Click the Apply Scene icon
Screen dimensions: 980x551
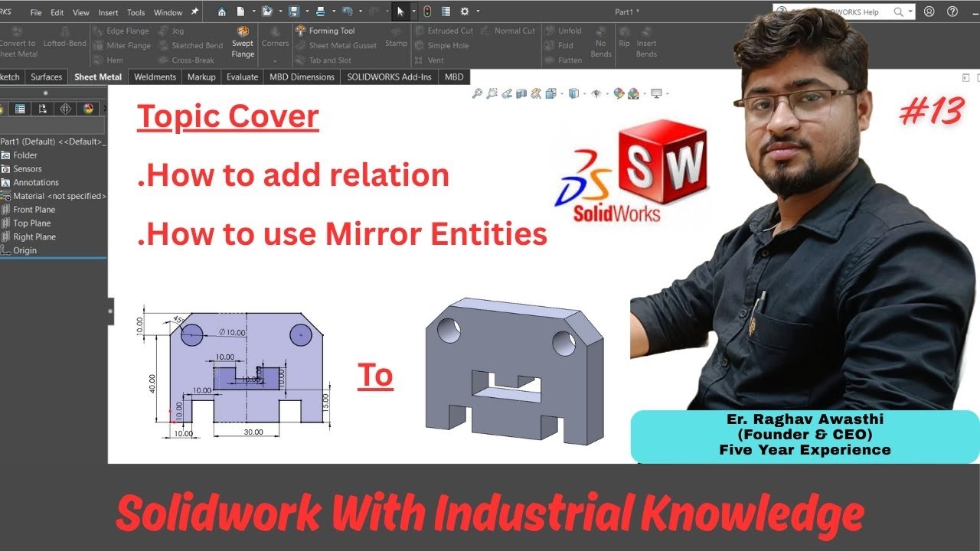633,93
